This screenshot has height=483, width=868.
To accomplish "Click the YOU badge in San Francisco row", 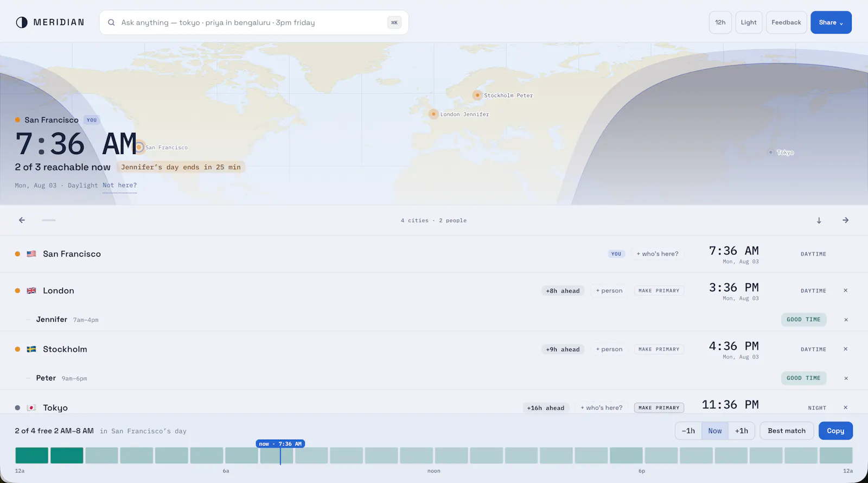I will 616,254.
